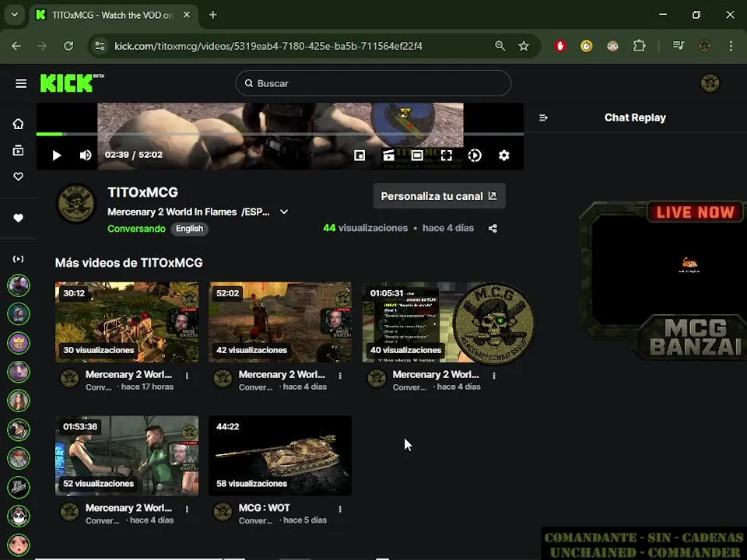Click the TITOxMCG channel name
The image size is (747, 560).
point(143,192)
